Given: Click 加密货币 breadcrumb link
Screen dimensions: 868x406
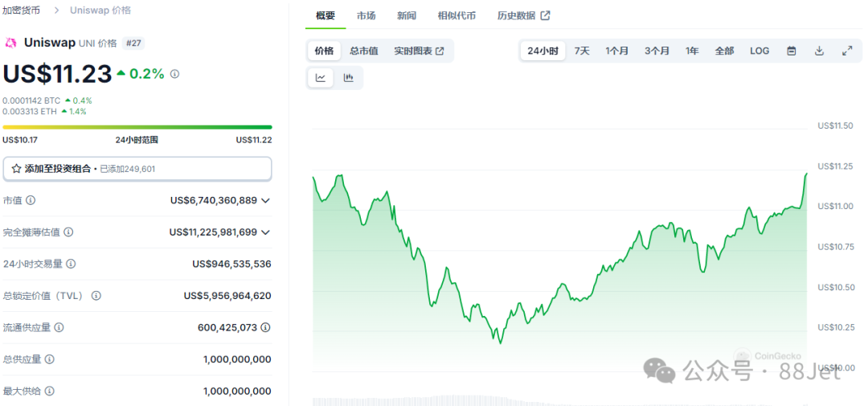Looking at the screenshot, I should (x=21, y=10).
